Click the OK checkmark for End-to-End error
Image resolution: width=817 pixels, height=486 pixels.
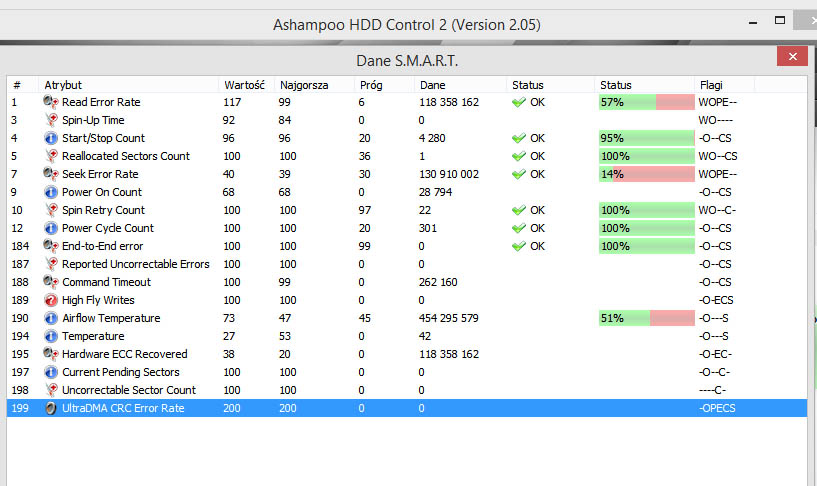coord(518,246)
